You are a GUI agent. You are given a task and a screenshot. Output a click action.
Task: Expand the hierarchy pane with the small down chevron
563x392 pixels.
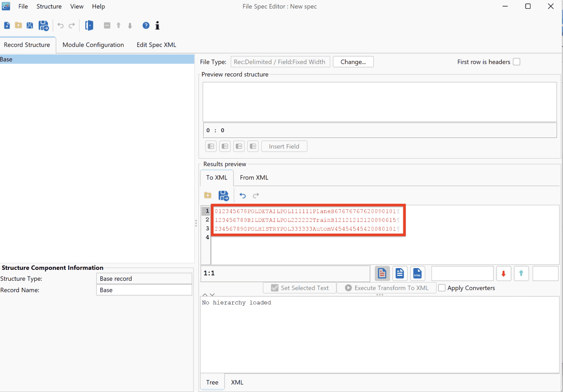212,295
